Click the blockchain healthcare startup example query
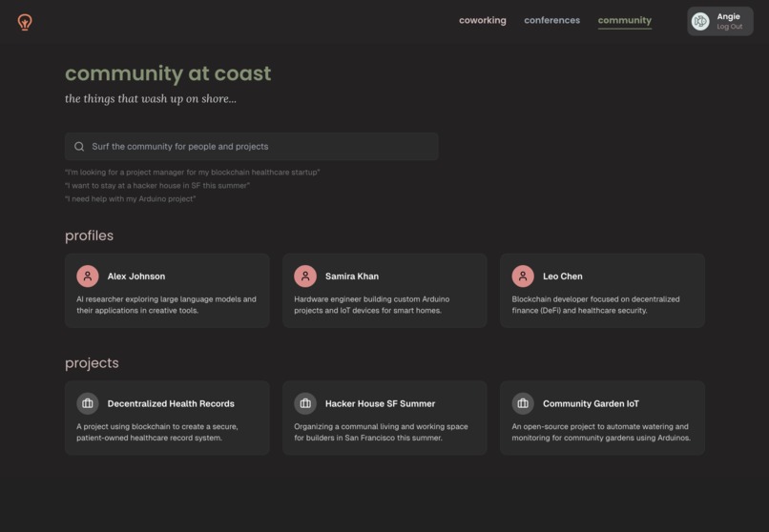The width and height of the screenshot is (769, 532). 193,173
